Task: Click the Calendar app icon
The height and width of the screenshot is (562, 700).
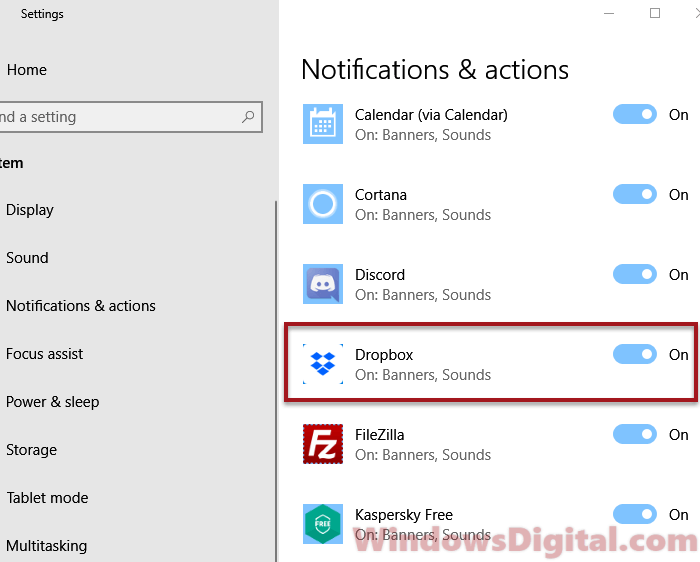Action: pyautogui.click(x=323, y=124)
